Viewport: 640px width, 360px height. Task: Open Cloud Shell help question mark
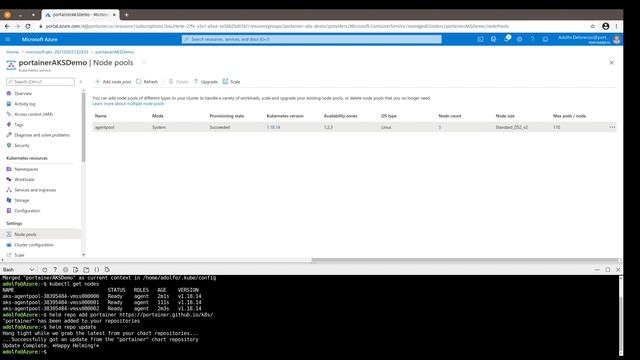click(55, 269)
